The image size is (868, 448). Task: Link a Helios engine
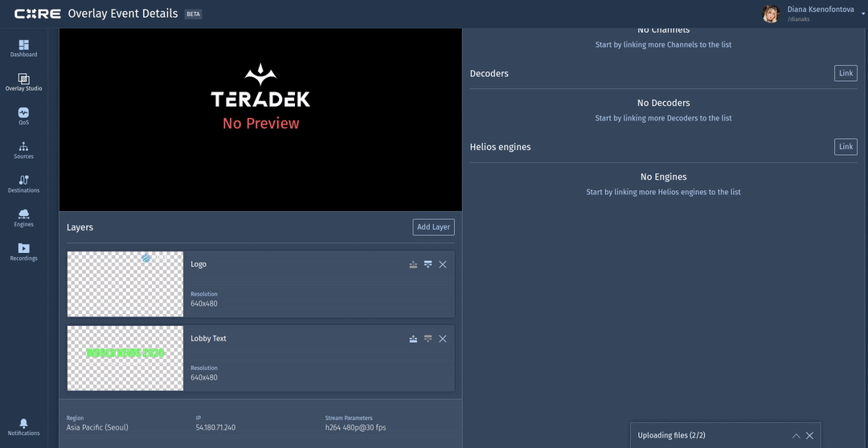pos(845,146)
